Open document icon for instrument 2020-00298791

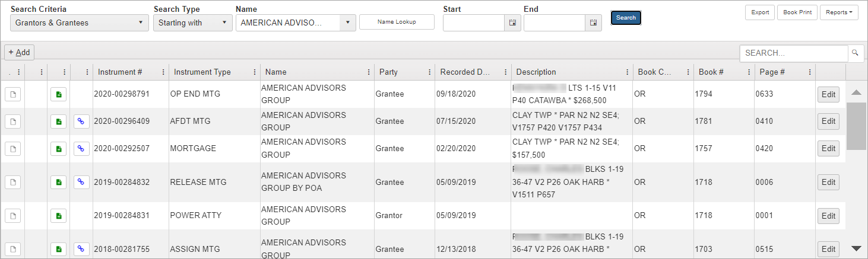pyautogui.click(x=12, y=94)
